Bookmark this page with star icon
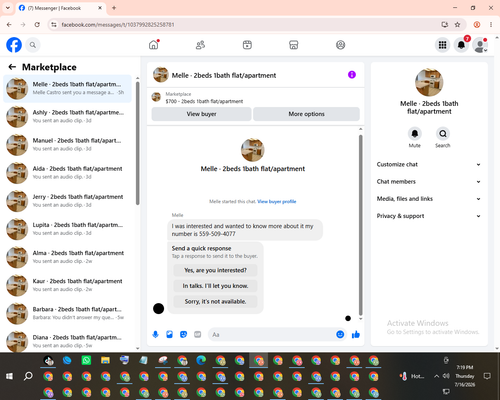 (457, 25)
